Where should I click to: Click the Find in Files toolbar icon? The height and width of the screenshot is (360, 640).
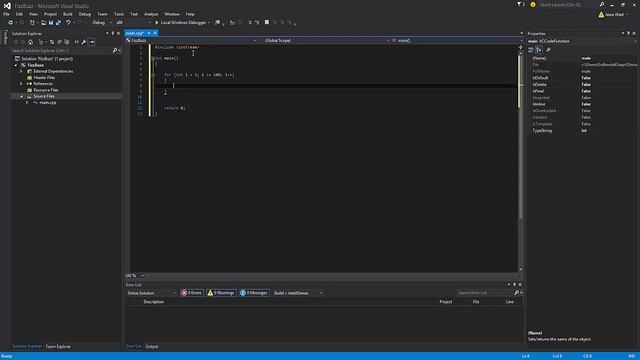(x=218, y=22)
